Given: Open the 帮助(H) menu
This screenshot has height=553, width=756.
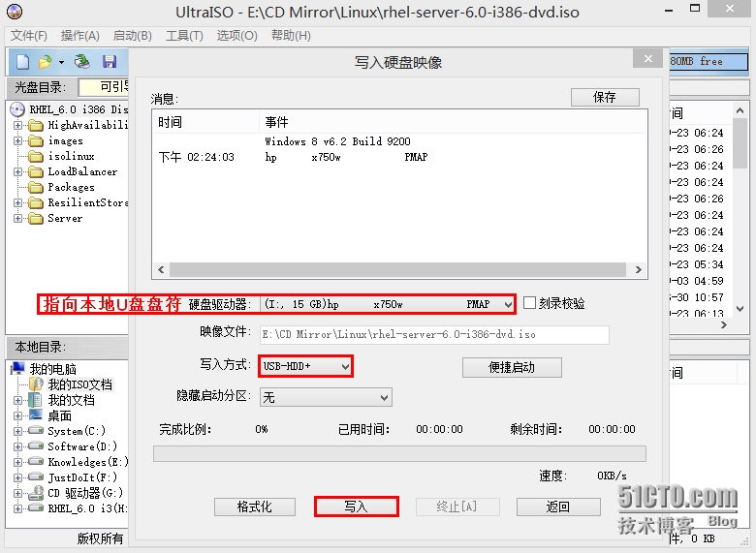Looking at the screenshot, I should pyautogui.click(x=291, y=36).
